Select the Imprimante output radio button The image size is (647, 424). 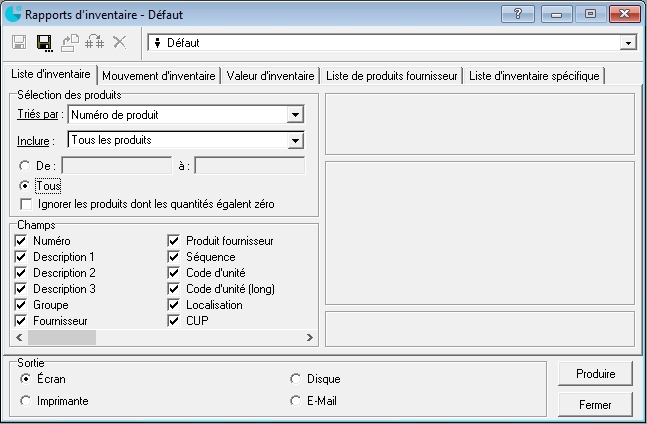(26, 401)
